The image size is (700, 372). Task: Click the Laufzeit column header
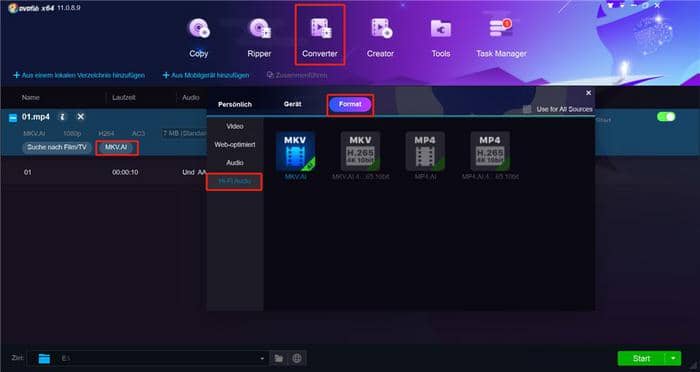pyautogui.click(x=124, y=97)
